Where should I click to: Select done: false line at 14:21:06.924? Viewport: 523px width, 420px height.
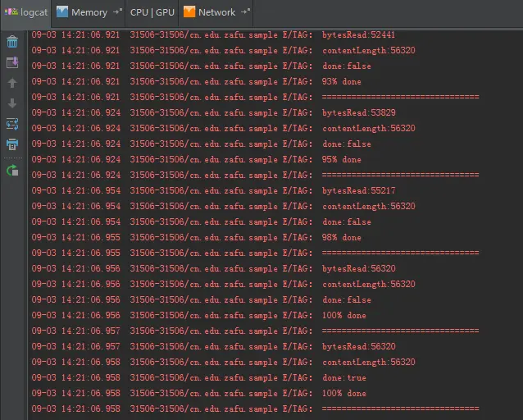coord(202,144)
